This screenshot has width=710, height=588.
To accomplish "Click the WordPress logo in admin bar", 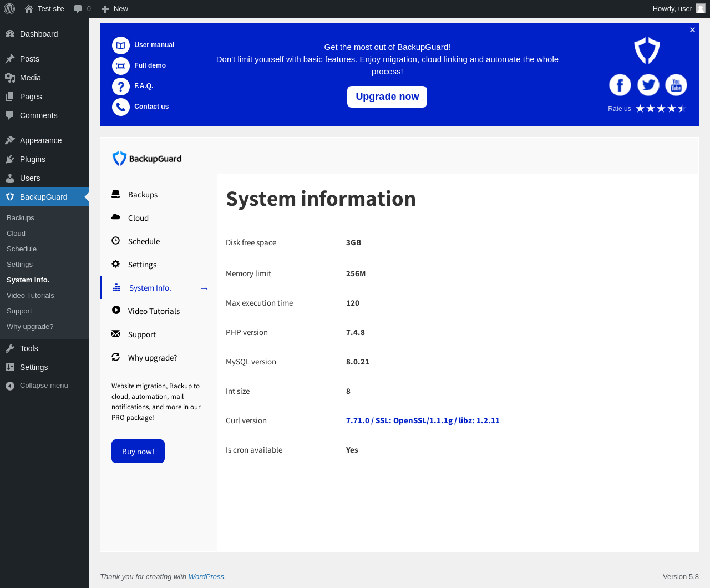I will (9, 9).
